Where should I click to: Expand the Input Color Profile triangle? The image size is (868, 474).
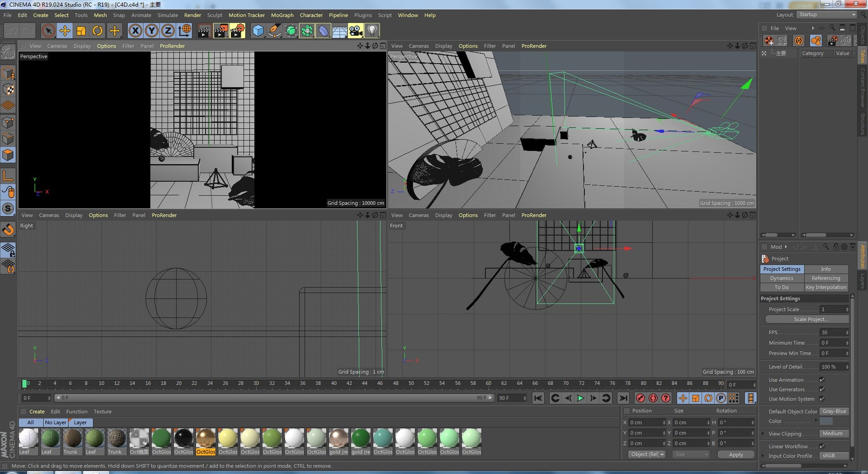tap(763, 456)
